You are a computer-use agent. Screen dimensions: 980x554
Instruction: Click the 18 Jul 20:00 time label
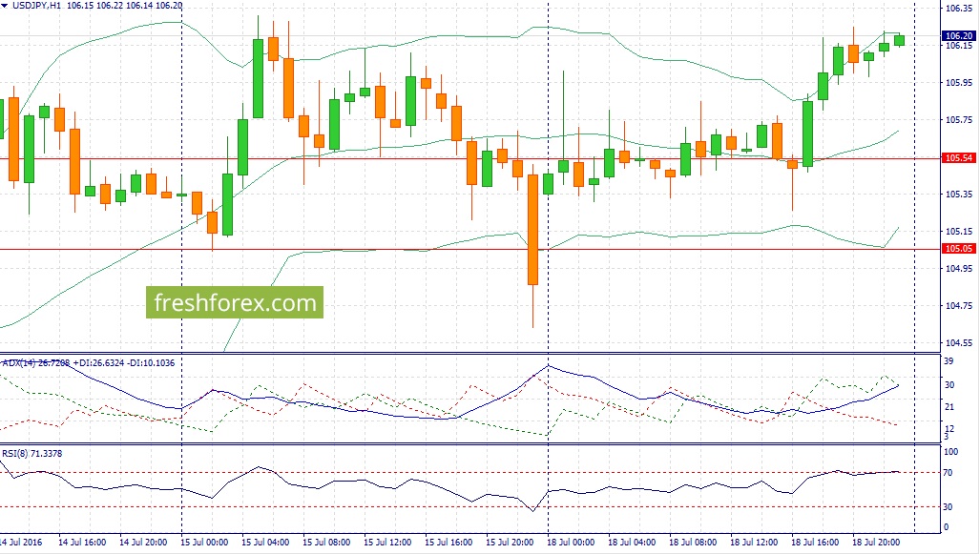(x=876, y=543)
